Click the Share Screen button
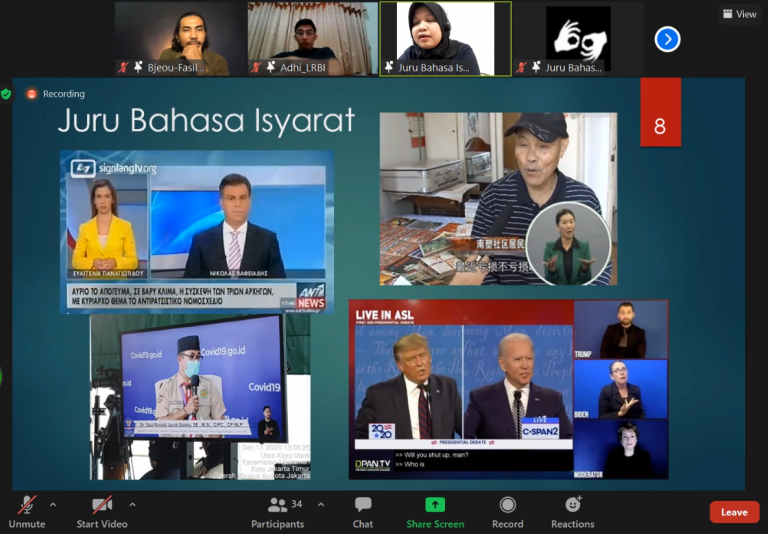This screenshot has height=534, width=768. tap(435, 512)
